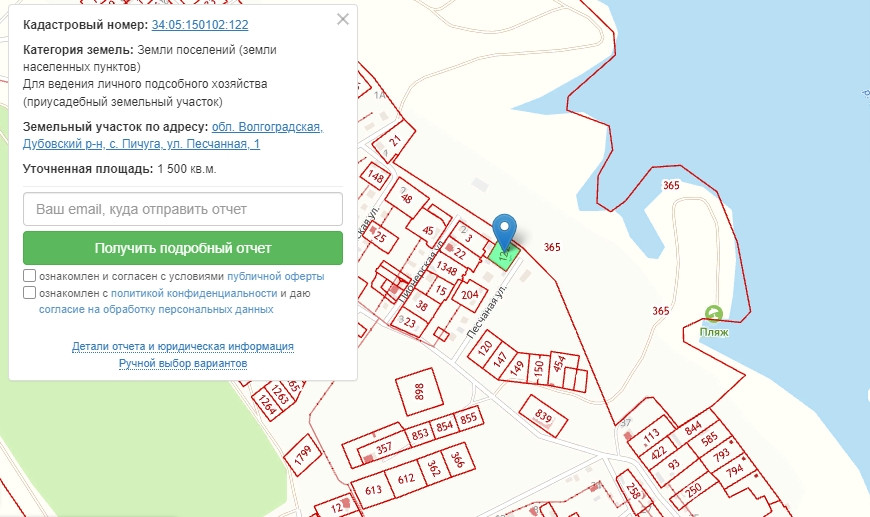Open the parcel address link
The image size is (870, 517).
click(267, 127)
